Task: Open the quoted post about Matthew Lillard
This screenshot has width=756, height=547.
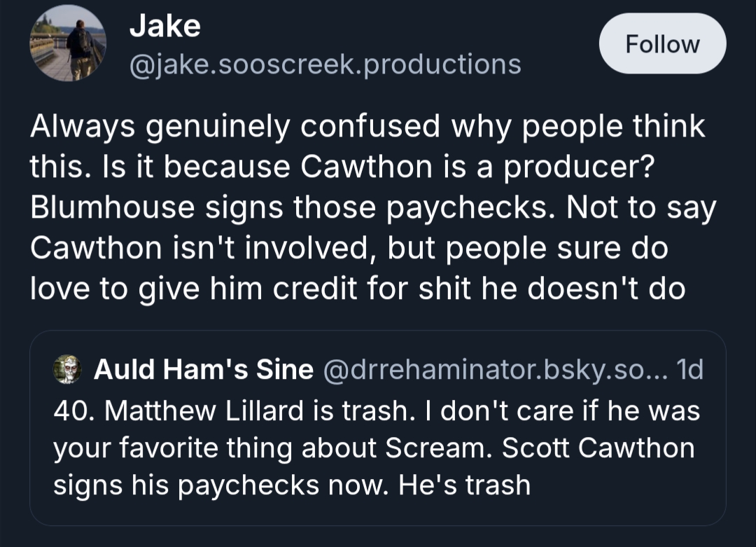Action: (x=377, y=448)
